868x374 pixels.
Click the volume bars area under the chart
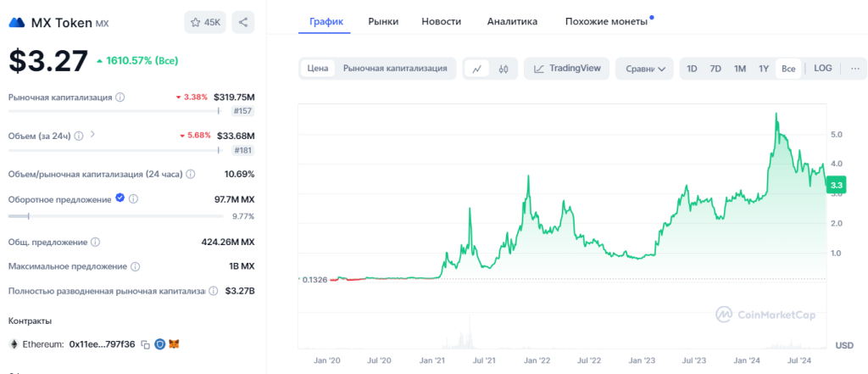click(562, 332)
